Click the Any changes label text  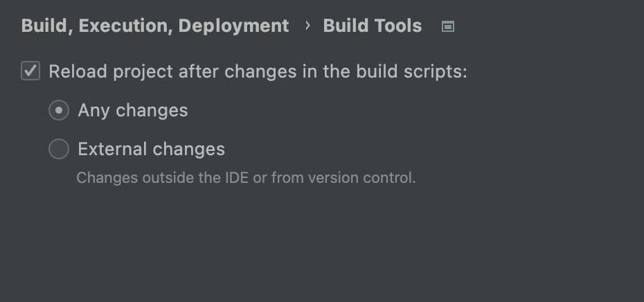coord(132,110)
